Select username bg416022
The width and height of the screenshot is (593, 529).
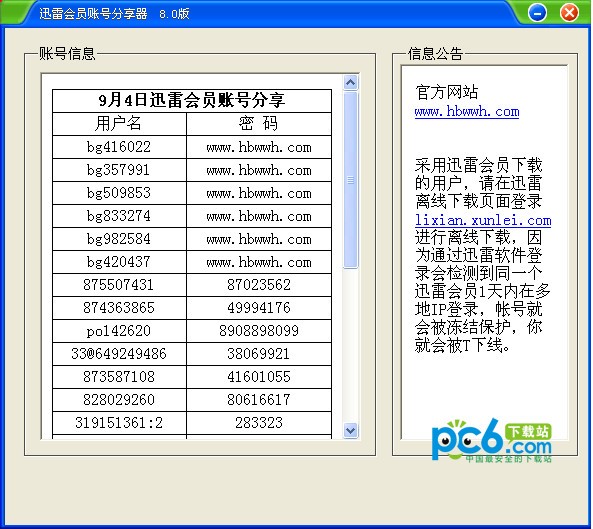tap(119, 147)
